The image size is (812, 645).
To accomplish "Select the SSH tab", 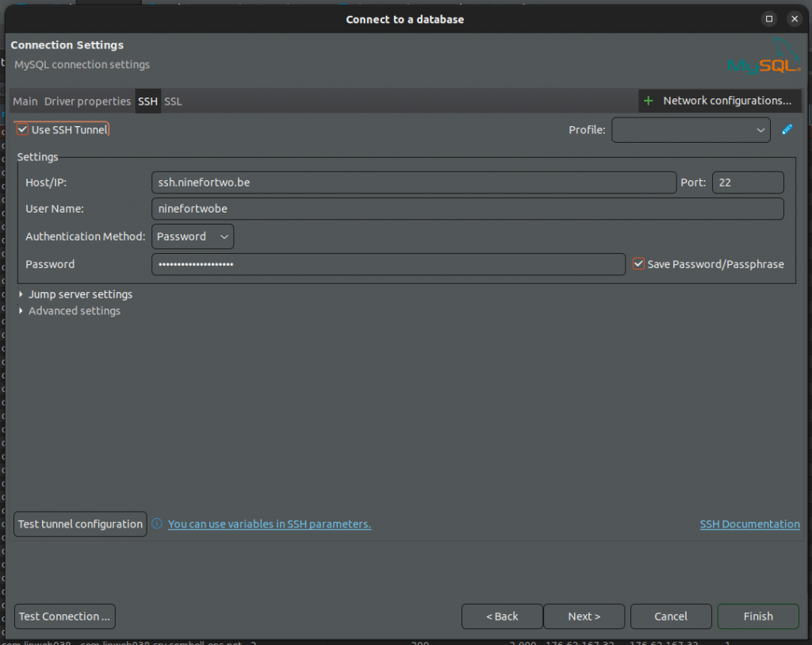I will [x=147, y=102].
